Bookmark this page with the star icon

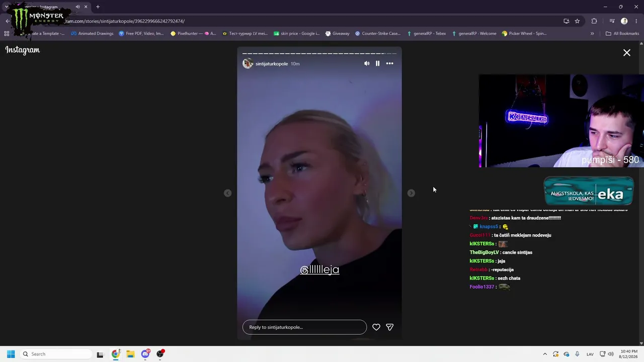pyautogui.click(x=577, y=21)
